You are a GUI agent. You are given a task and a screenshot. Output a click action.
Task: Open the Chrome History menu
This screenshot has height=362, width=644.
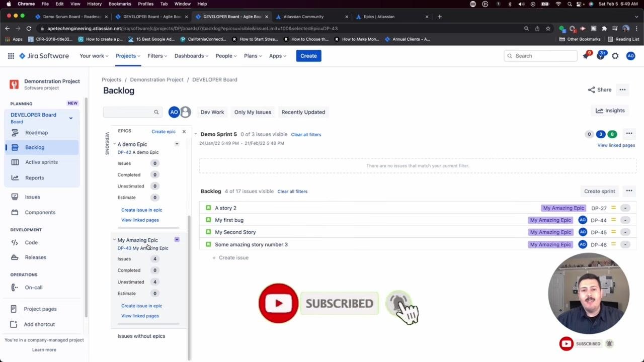click(x=94, y=4)
